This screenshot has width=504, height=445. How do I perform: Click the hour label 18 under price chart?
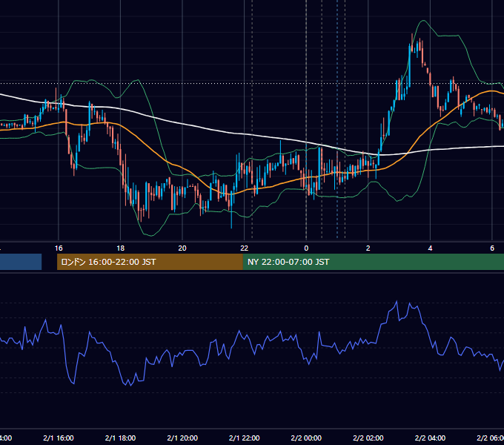(x=121, y=248)
